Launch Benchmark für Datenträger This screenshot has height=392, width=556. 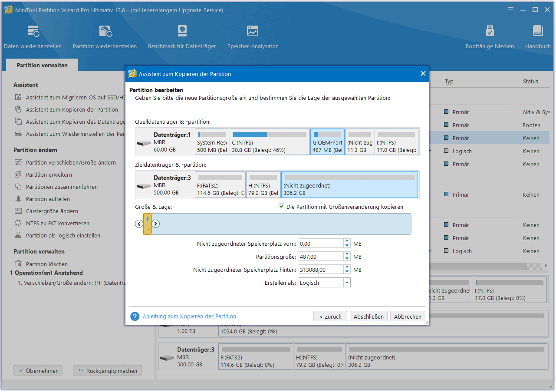coord(182,37)
